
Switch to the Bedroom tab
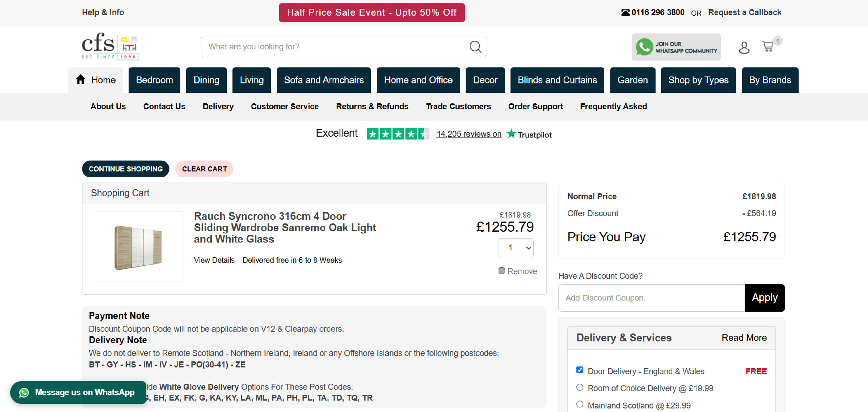(154, 80)
